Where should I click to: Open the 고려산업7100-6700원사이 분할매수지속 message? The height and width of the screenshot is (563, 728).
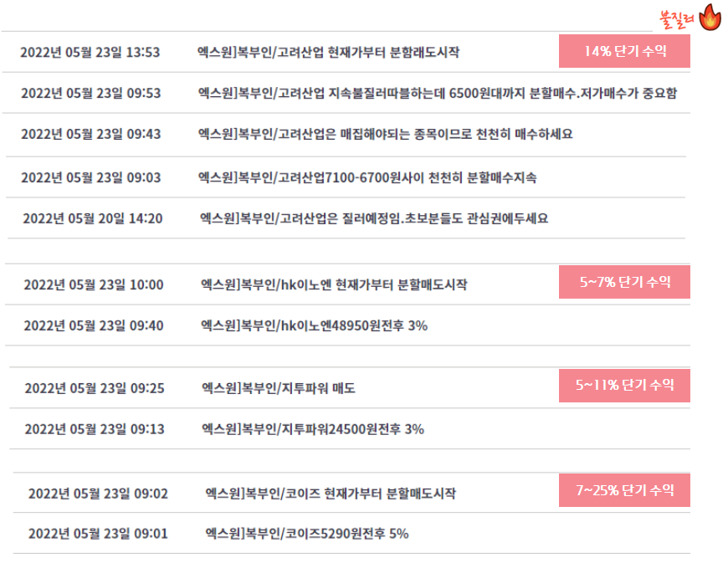tap(367, 177)
